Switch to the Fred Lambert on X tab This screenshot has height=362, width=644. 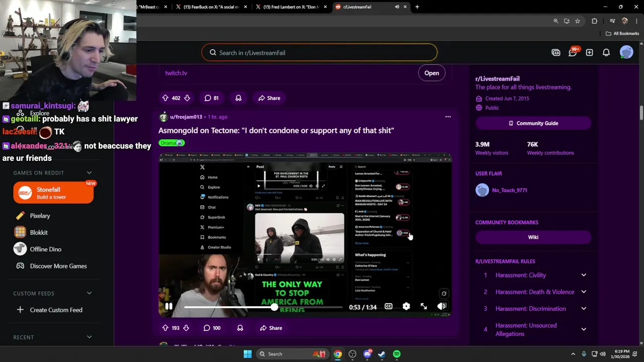pyautogui.click(x=290, y=7)
